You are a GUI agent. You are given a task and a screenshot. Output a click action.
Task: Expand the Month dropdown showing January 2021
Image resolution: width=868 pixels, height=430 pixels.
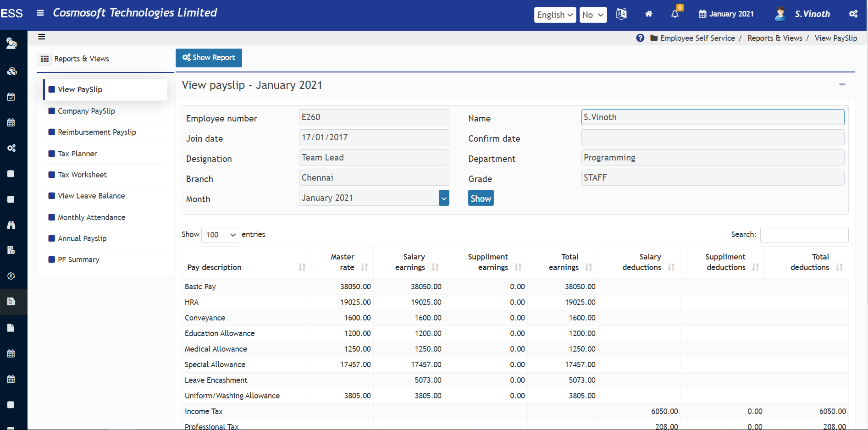(x=443, y=198)
